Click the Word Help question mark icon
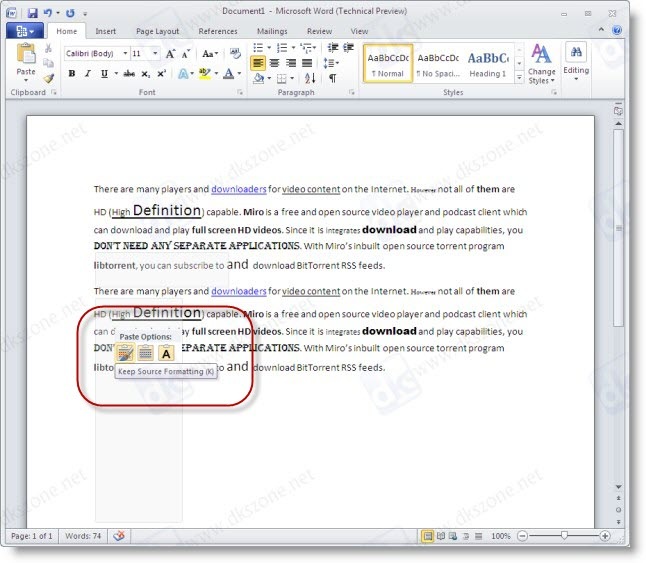Image resolution: width=646 pixels, height=563 pixels. (617, 30)
